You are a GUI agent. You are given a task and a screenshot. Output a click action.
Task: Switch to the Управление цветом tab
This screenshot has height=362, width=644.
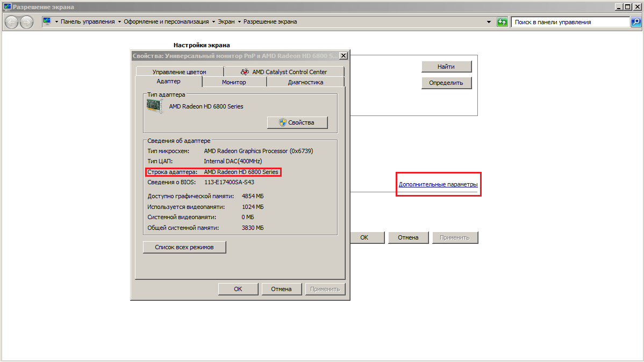pos(180,72)
